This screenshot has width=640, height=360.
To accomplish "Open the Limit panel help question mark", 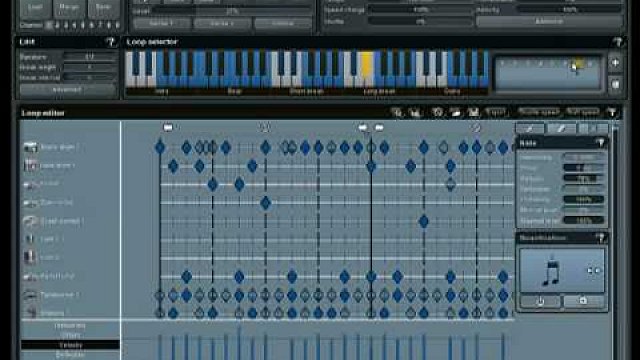I will click(111, 42).
